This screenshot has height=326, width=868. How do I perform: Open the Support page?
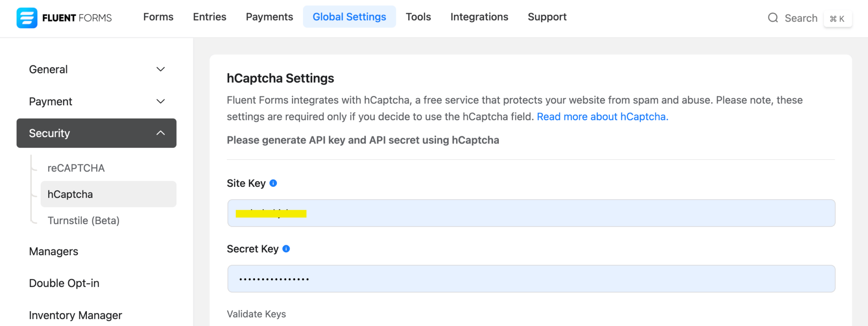tap(547, 17)
